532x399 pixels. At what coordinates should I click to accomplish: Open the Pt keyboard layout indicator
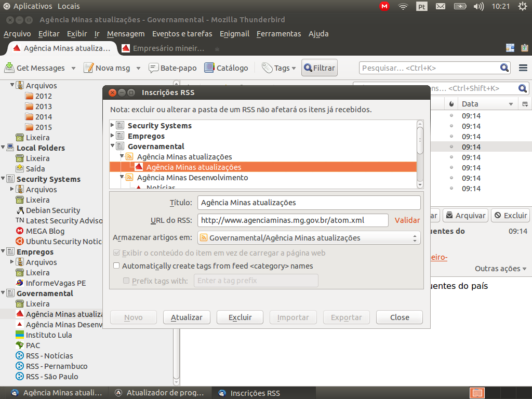click(x=422, y=6)
